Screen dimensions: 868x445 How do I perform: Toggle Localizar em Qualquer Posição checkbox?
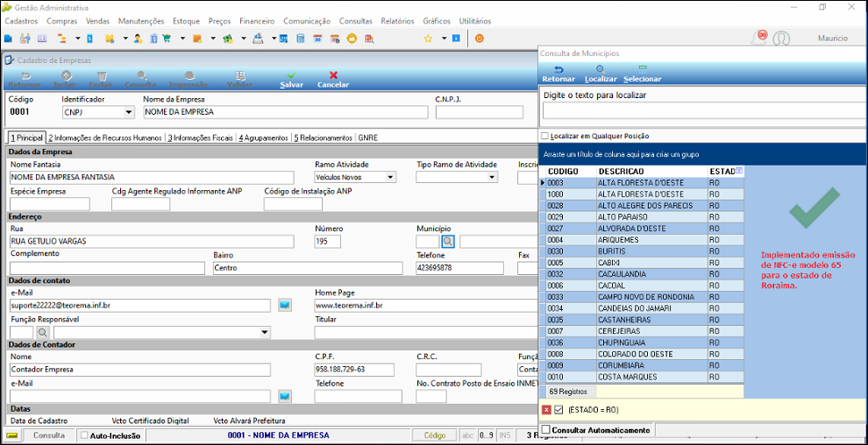(545, 136)
